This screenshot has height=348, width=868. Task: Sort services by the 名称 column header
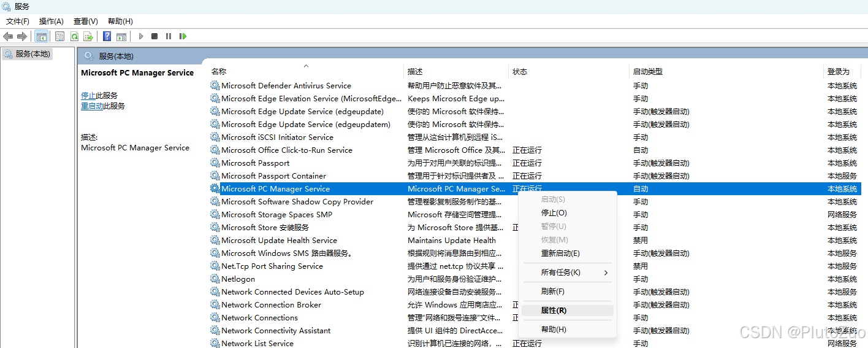click(219, 71)
